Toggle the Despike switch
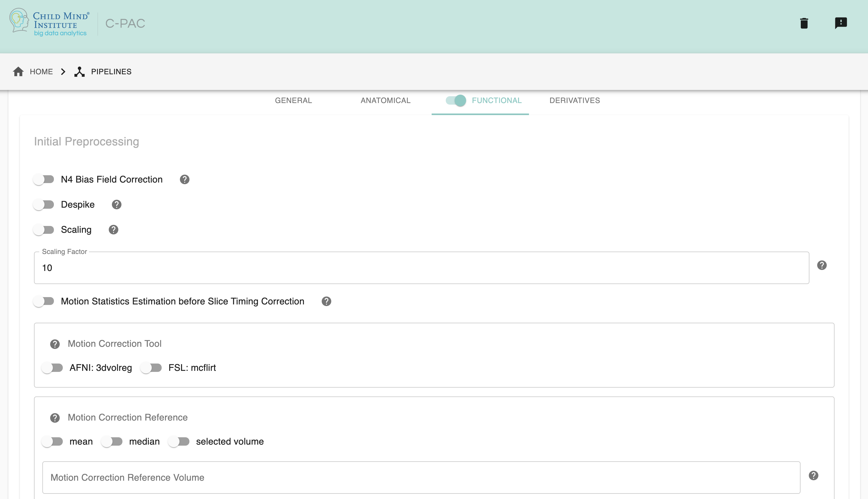The width and height of the screenshot is (868, 499). tap(44, 205)
